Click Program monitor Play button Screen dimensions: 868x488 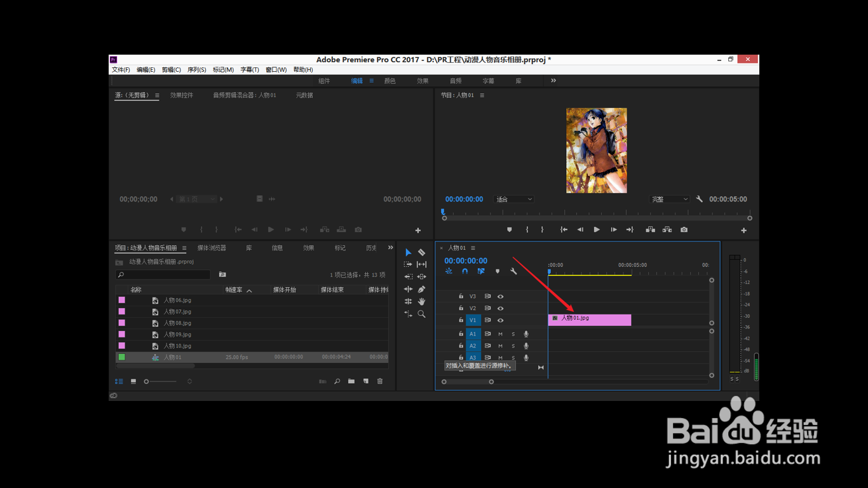pos(597,229)
